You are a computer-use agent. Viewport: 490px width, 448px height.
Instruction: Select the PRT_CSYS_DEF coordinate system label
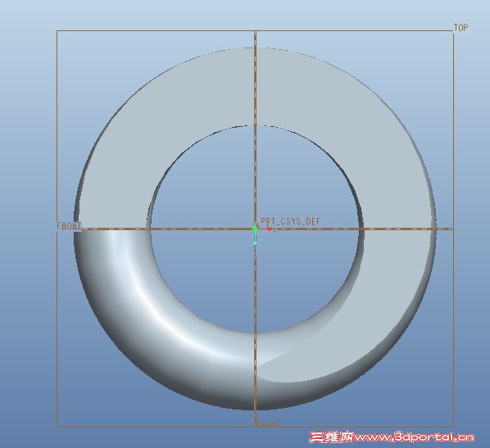pos(291,221)
